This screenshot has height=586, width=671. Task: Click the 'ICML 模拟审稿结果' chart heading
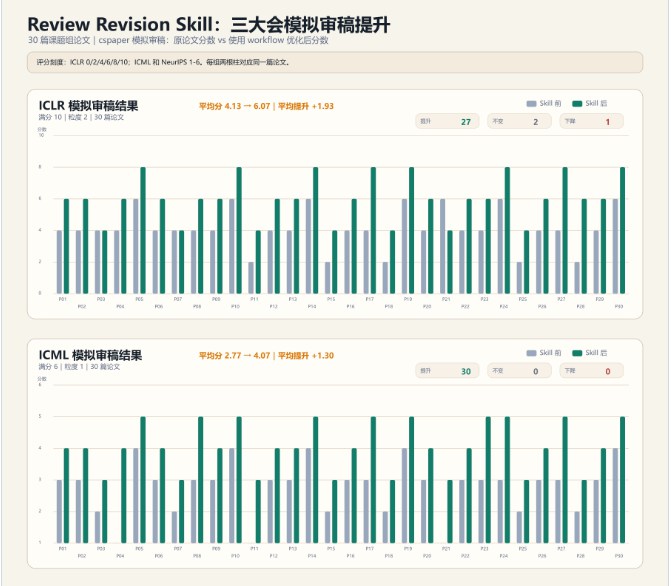click(x=90, y=355)
